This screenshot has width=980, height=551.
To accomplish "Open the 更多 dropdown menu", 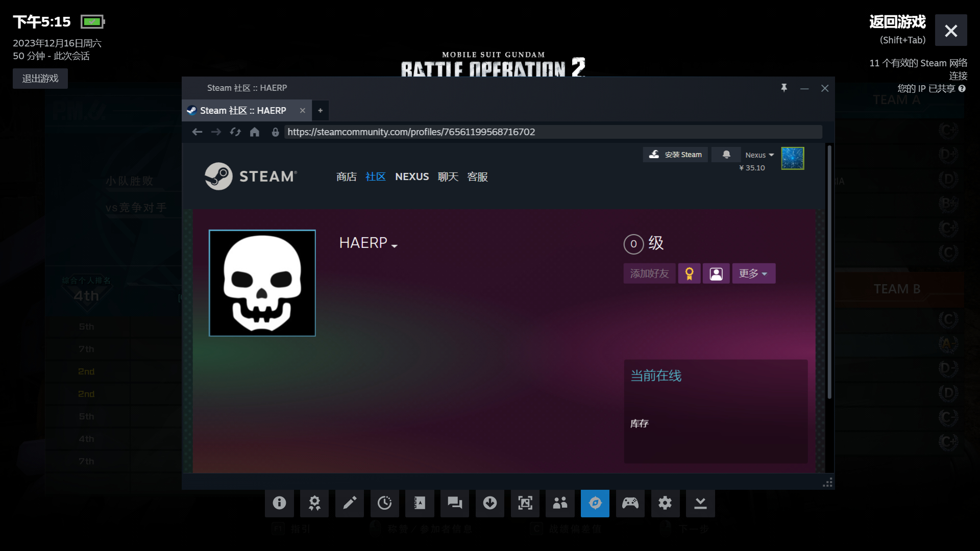I will pyautogui.click(x=754, y=273).
